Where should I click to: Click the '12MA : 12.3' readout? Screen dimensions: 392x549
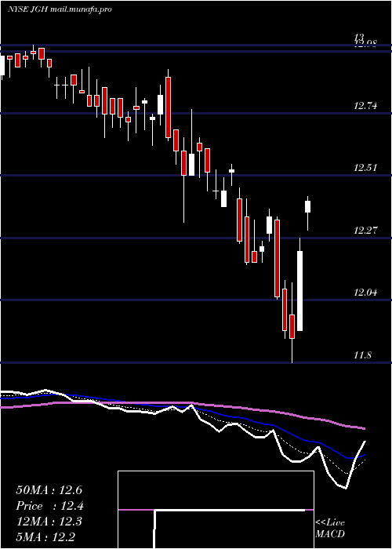pyautogui.click(x=49, y=522)
